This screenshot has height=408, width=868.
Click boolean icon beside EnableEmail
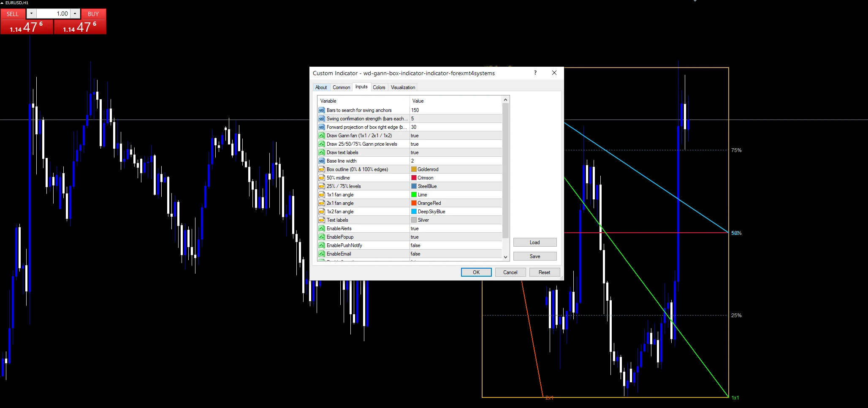[321, 254]
